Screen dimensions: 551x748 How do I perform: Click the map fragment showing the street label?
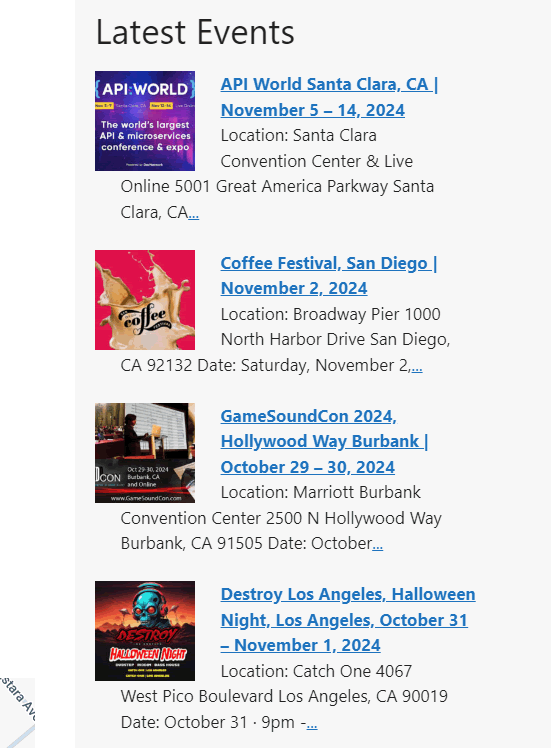(x=17, y=713)
